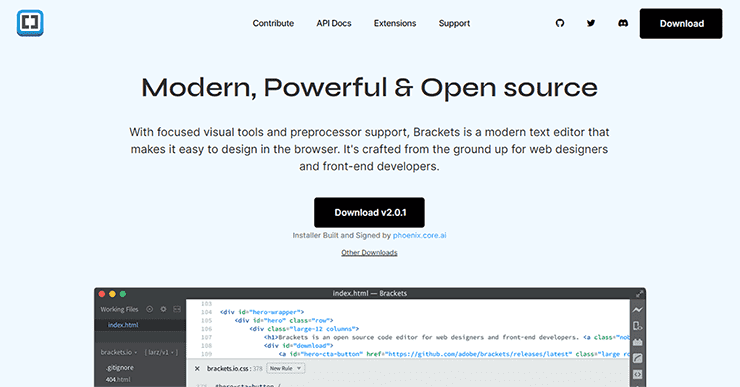The width and height of the screenshot is (740, 387).
Task: Expand the brackets.io project dropdown
Action: point(118,352)
